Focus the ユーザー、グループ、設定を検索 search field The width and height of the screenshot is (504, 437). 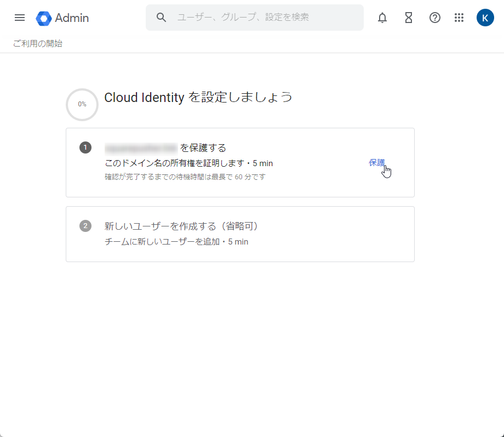255,18
